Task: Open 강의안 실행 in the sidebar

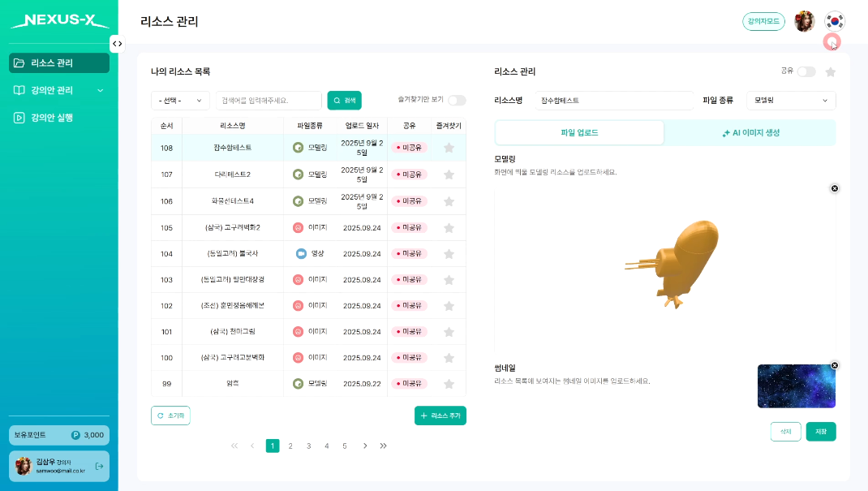Action: pyautogui.click(x=59, y=118)
